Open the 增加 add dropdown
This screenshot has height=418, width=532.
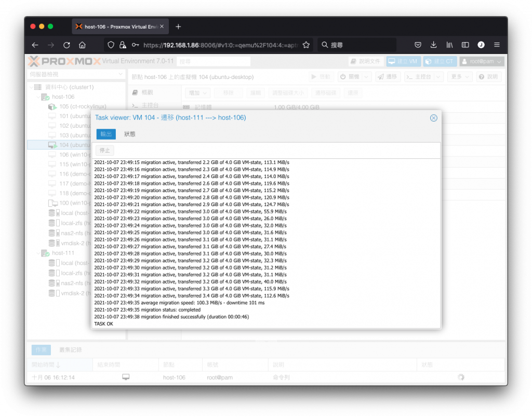(198, 93)
